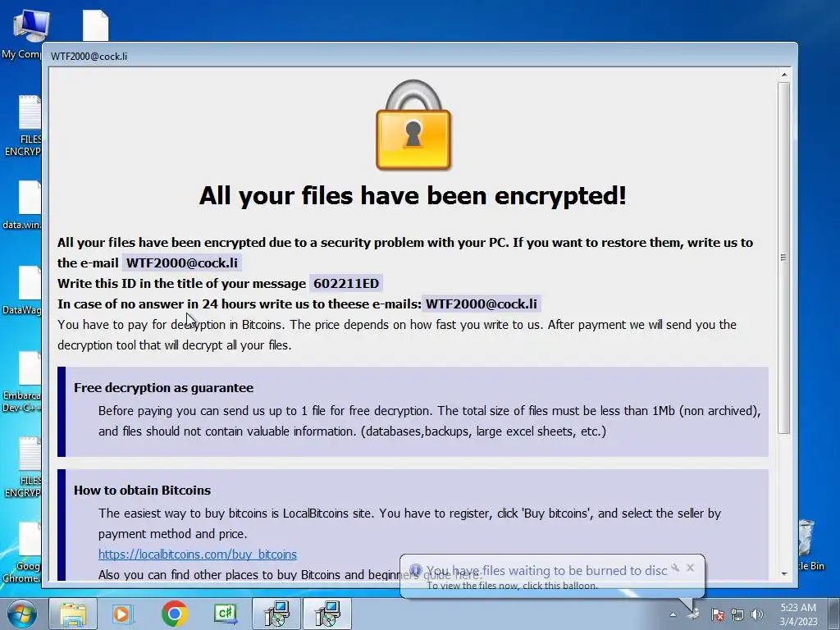Open the network tray icon
Image resolution: width=840 pixels, height=630 pixels.
click(x=737, y=614)
